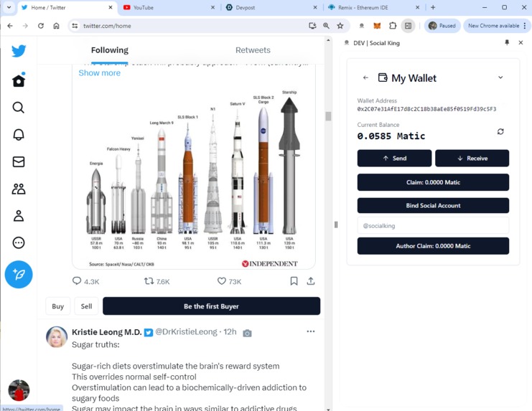Bookmark the rocket comparison tweet
532x411 pixels.
pos(294,281)
